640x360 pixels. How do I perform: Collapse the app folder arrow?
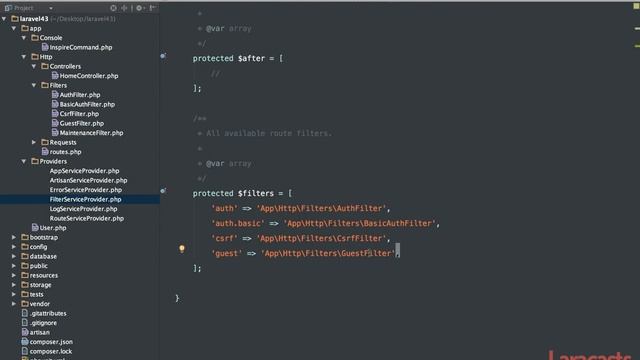[x=14, y=28]
